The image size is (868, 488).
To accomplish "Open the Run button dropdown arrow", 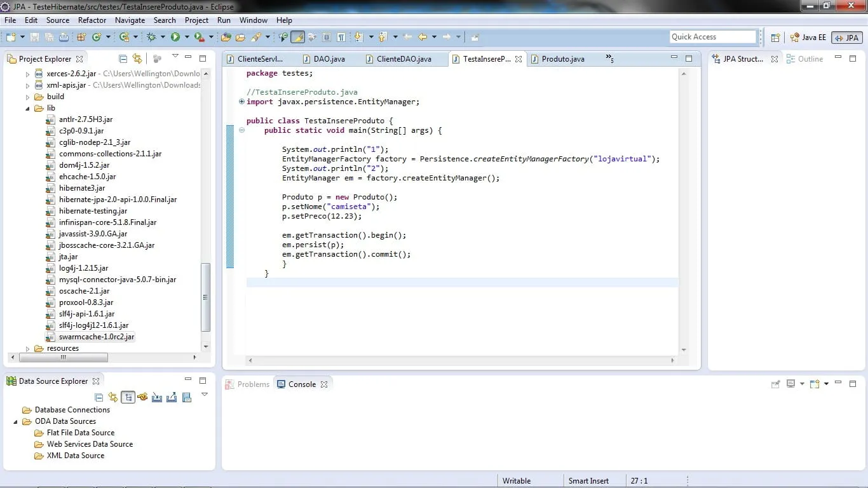I will [x=186, y=37].
